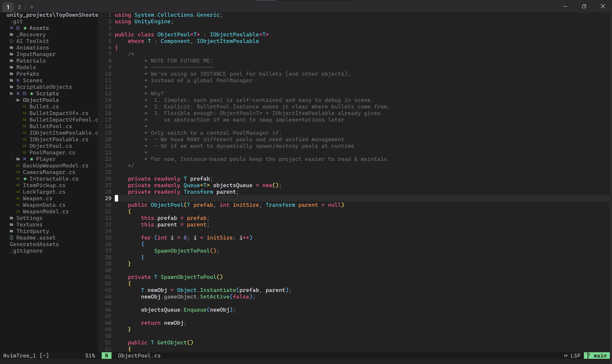Image resolution: width=612 pixels, height=364 pixels.
Task: Open BackUpWeaponModel.cs file
Action: [55, 166]
